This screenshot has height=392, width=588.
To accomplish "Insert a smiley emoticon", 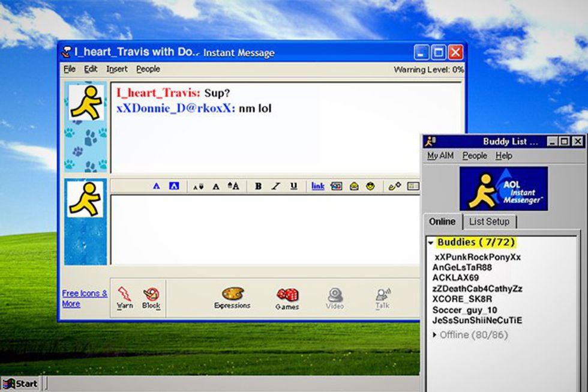I will [371, 186].
